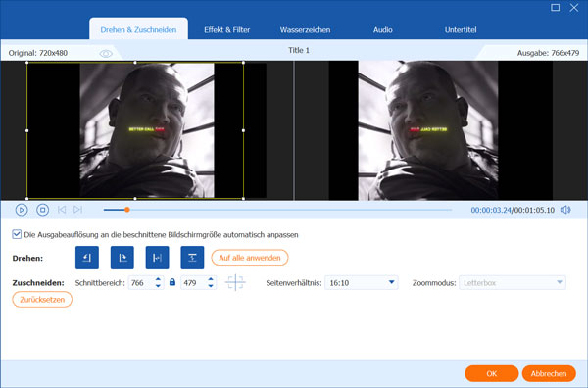The height and width of the screenshot is (388, 588).
Task: Toggle the aspect ratio lock
Action: click(172, 282)
